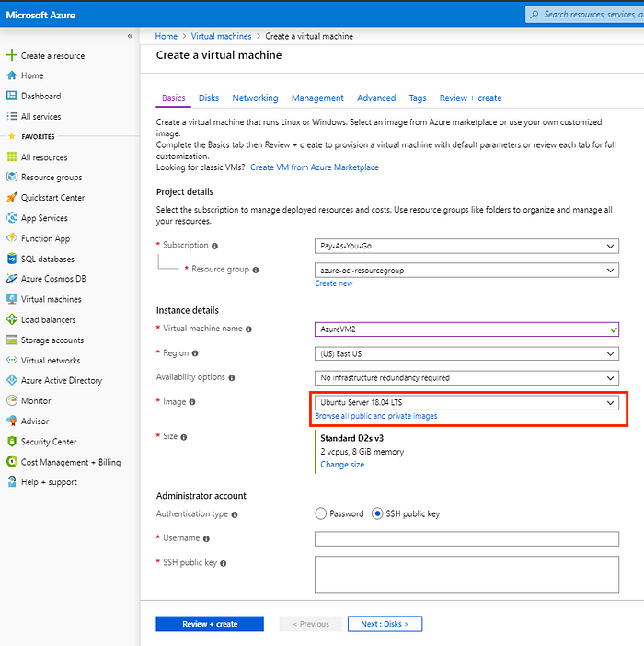Click the Virtual networks icon
The image size is (644, 646).
point(12,360)
